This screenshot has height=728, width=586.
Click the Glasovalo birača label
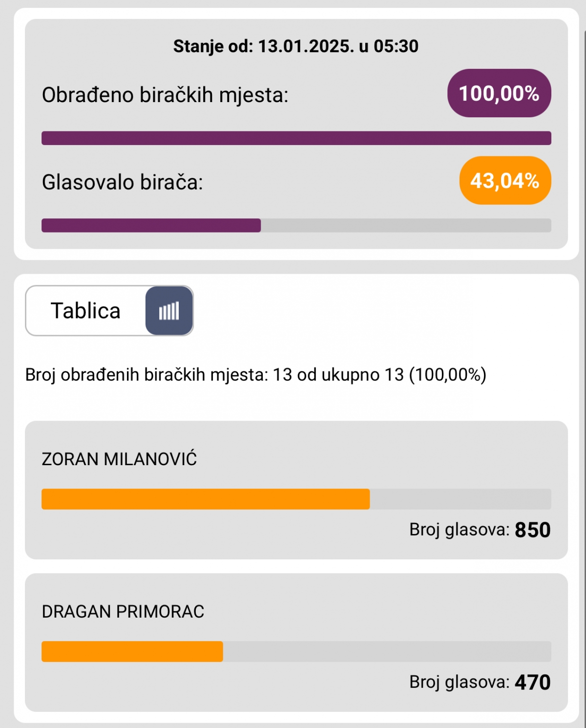tap(122, 182)
